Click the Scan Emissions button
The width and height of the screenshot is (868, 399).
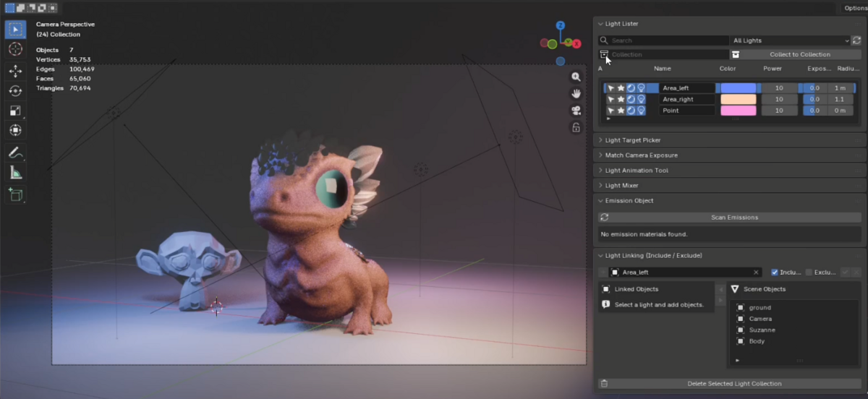point(734,217)
